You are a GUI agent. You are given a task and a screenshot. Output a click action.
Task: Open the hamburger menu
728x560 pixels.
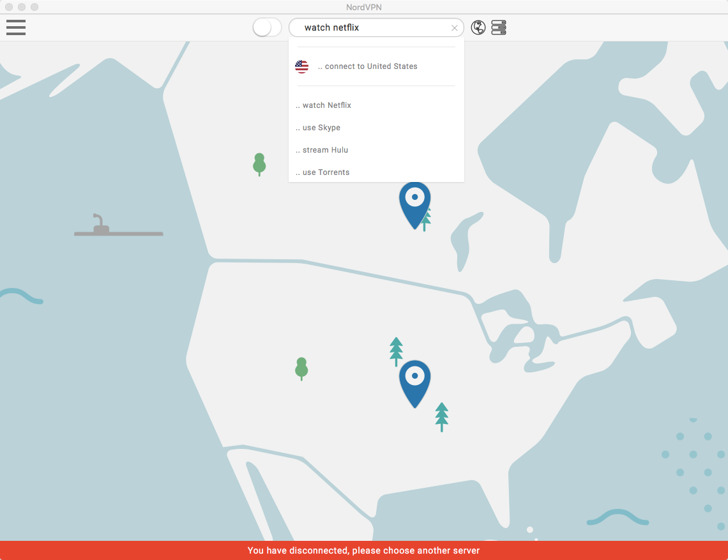(16, 27)
